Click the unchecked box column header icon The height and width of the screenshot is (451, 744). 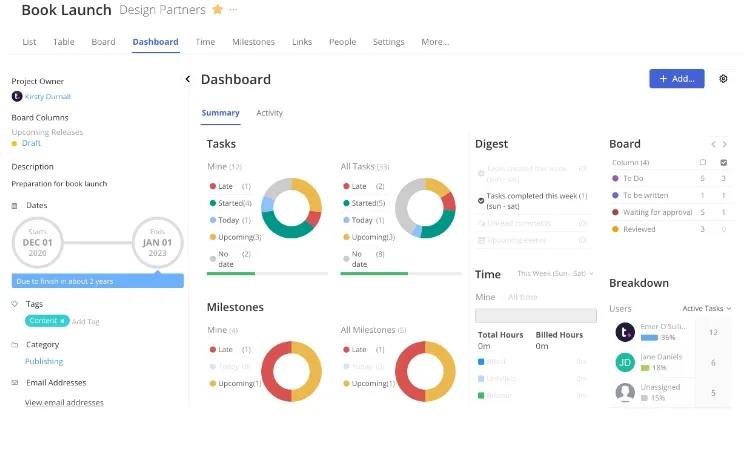tap(703, 162)
